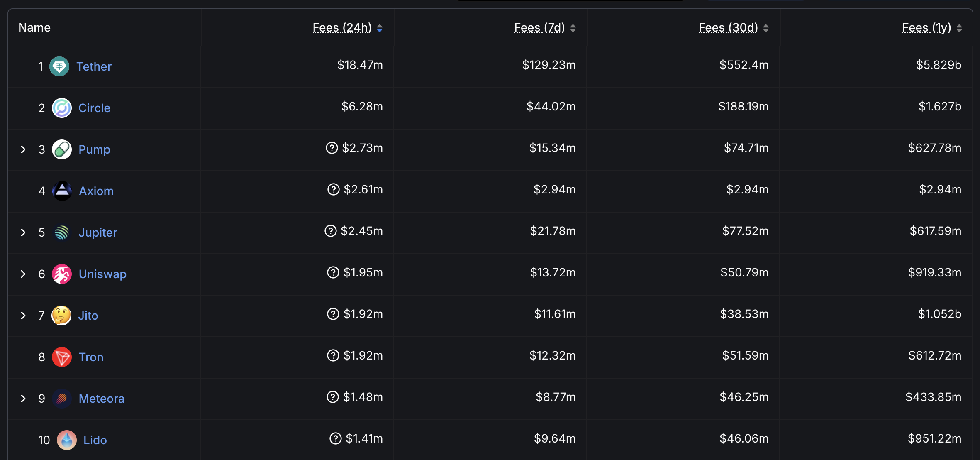Expand the Uniswap row chevron
This screenshot has width=980, height=460.
click(x=23, y=274)
